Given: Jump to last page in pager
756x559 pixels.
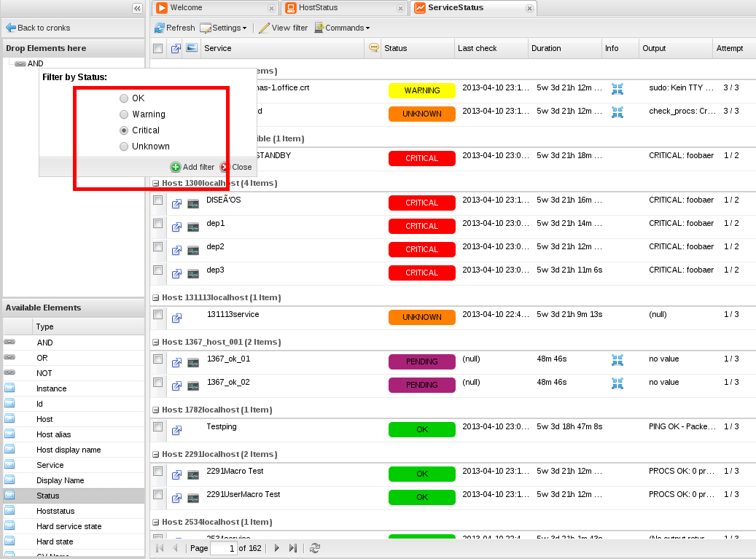Looking at the screenshot, I should click(293, 548).
